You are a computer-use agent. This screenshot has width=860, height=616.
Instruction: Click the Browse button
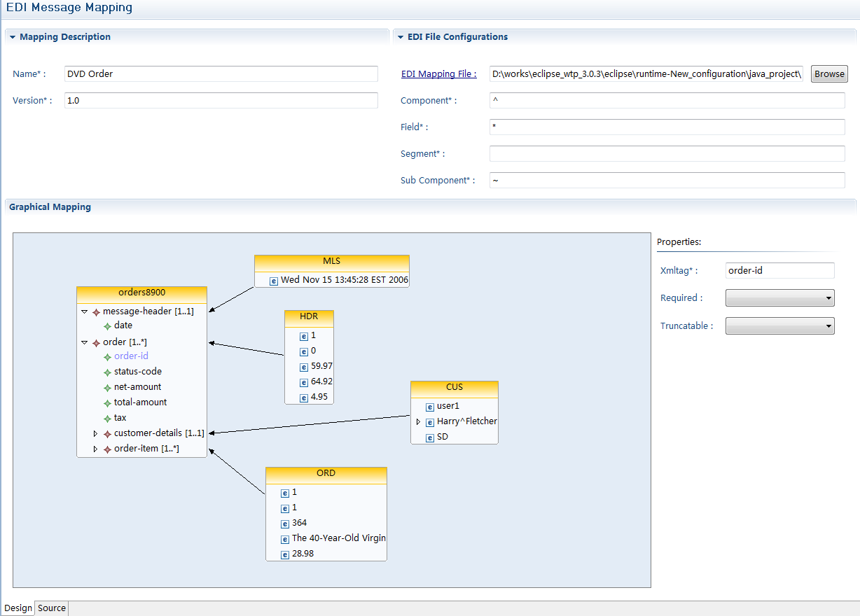pyautogui.click(x=829, y=74)
